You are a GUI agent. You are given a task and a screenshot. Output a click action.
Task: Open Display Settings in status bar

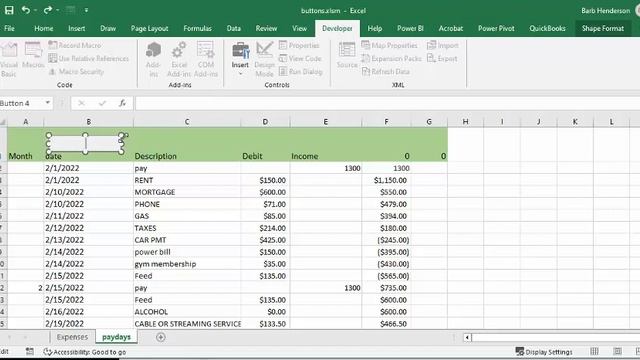pos(544,351)
